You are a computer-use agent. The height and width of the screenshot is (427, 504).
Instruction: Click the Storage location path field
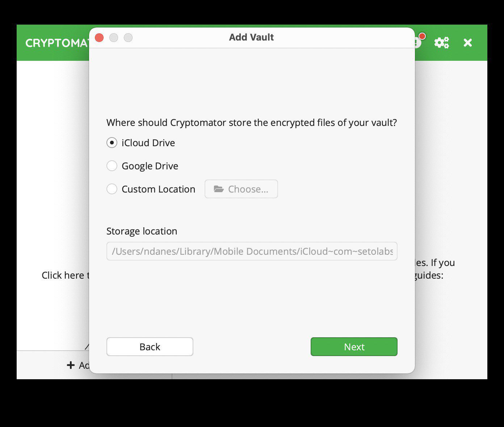click(x=252, y=251)
